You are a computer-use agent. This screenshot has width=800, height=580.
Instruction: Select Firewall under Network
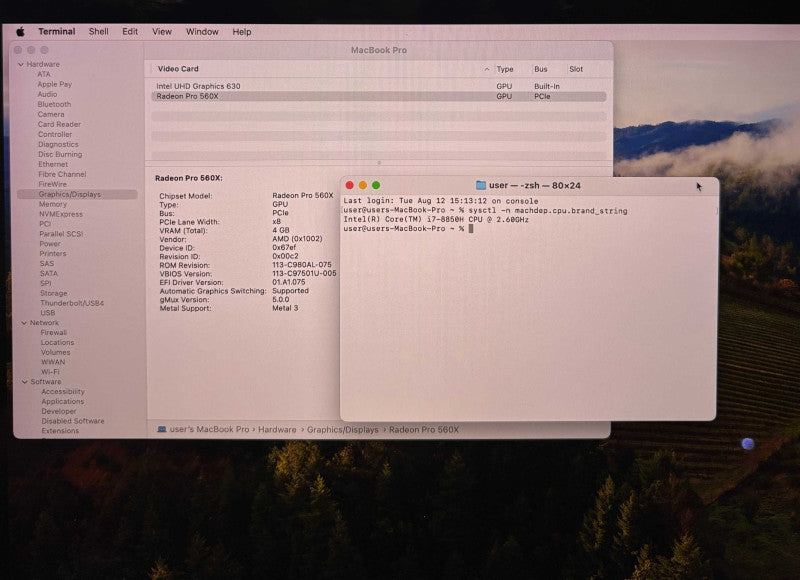(54, 333)
